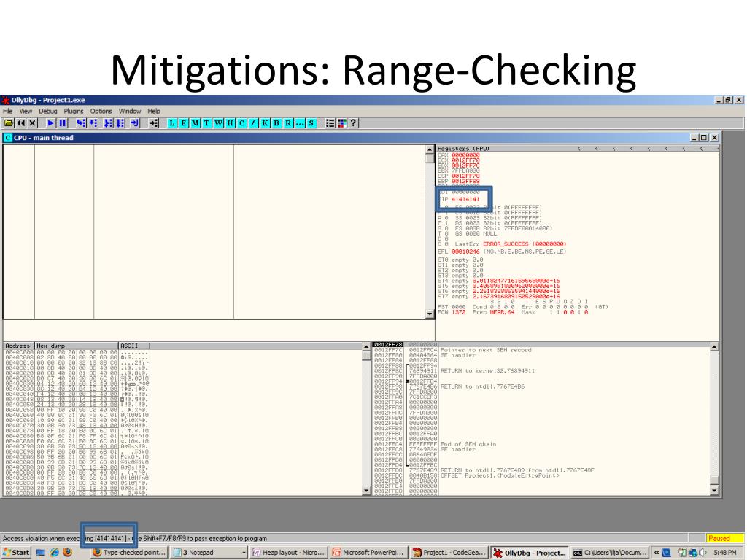Click the Restart program rewind icon
The width and height of the screenshot is (747, 560).
21,122
